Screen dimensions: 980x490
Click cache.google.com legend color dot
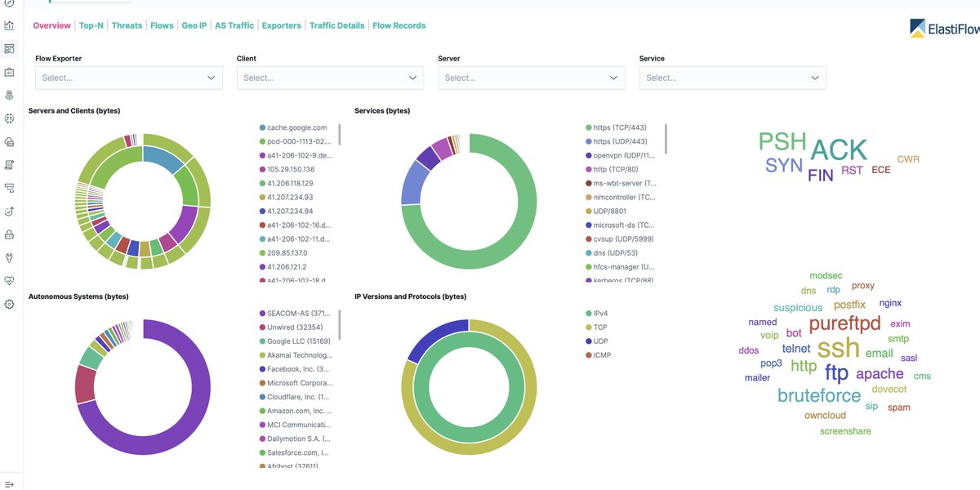tap(262, 127)
